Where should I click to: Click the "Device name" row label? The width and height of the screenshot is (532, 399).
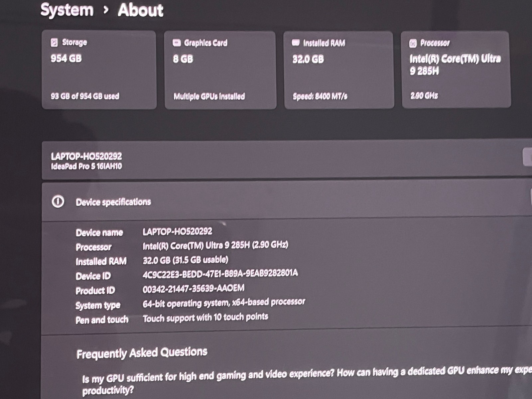(99, 232)
